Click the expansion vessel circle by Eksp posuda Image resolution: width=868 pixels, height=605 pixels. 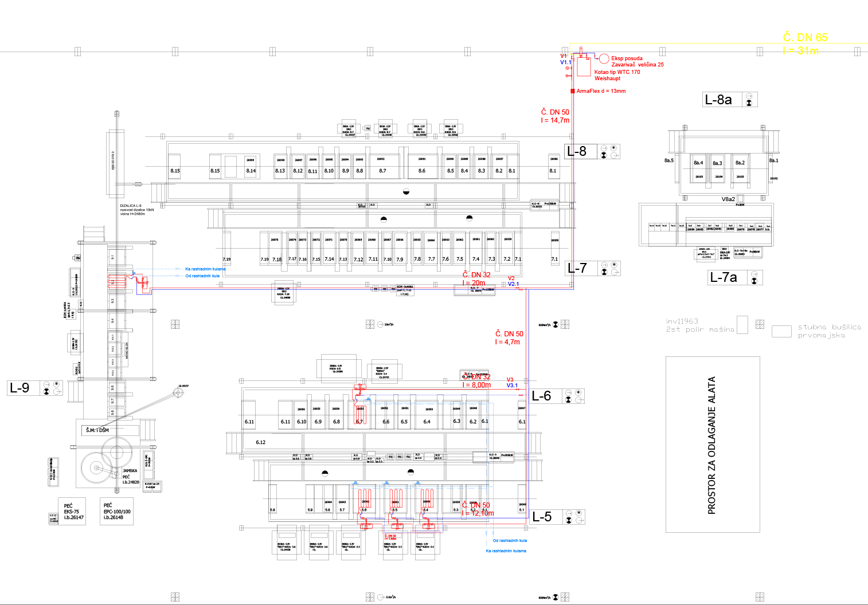pos(604,58)
